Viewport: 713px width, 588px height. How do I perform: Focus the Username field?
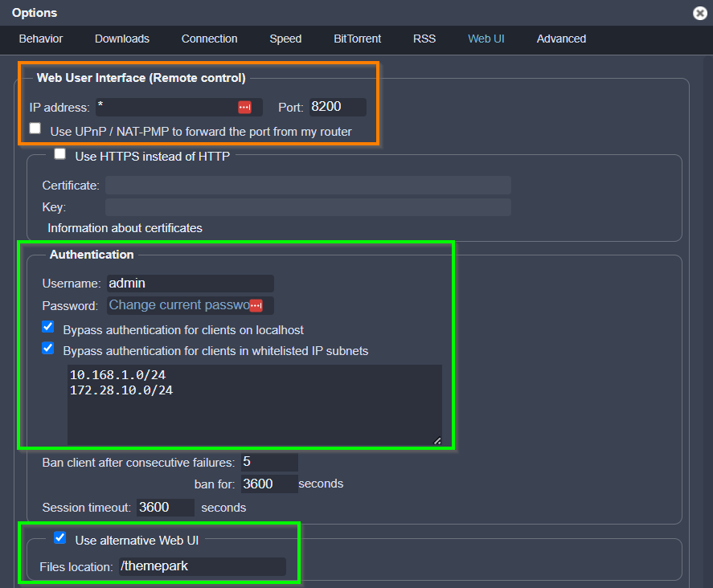[x=190, y=284]
